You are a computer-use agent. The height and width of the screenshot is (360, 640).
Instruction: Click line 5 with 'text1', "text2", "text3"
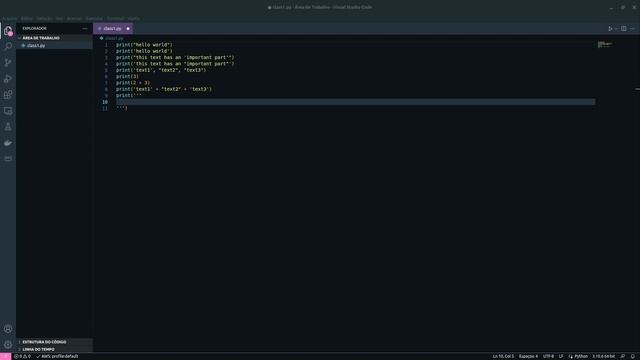pos(161,70)
